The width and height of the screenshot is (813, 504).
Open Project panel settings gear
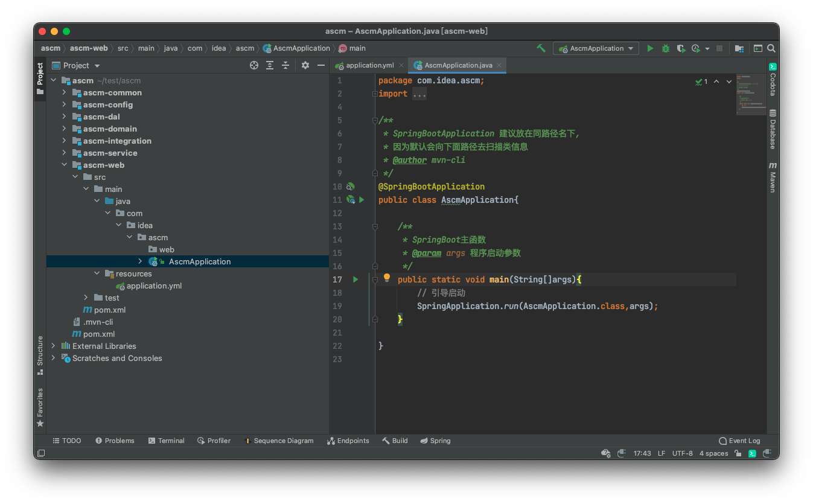305,65
